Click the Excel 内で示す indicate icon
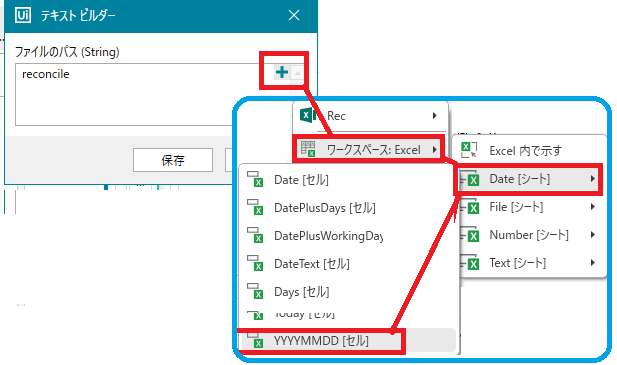The image size is (617, 365). click(469, 150)
